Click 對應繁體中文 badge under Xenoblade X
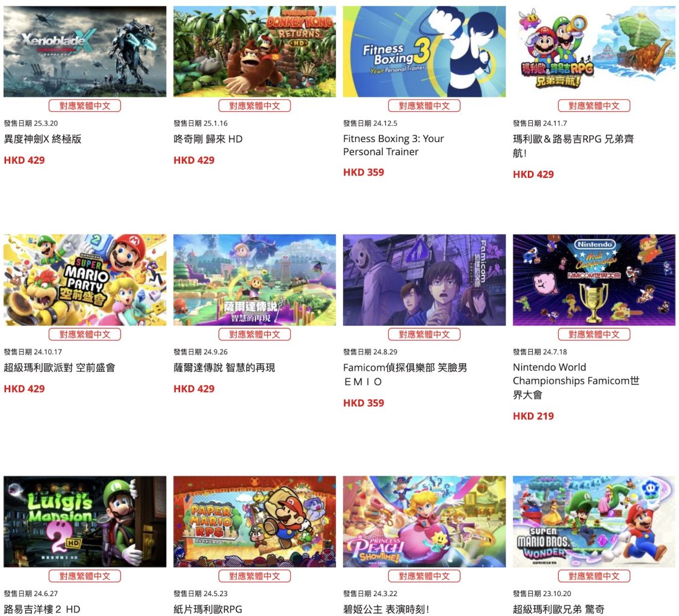The width and height of the screenshot is (679, 616). [85, 106]
